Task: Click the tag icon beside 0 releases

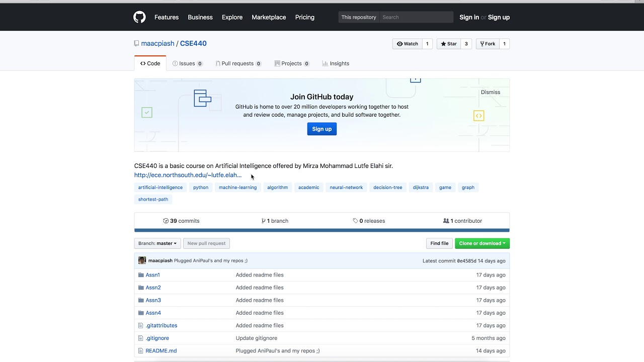Action: tap(356, 221)
